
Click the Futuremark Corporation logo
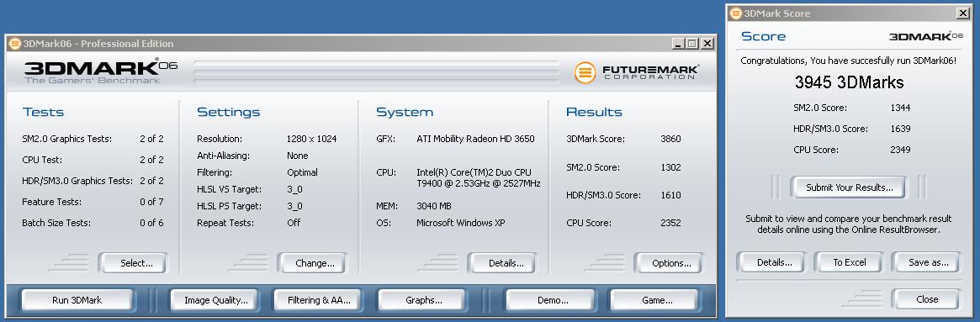[636, 72]
